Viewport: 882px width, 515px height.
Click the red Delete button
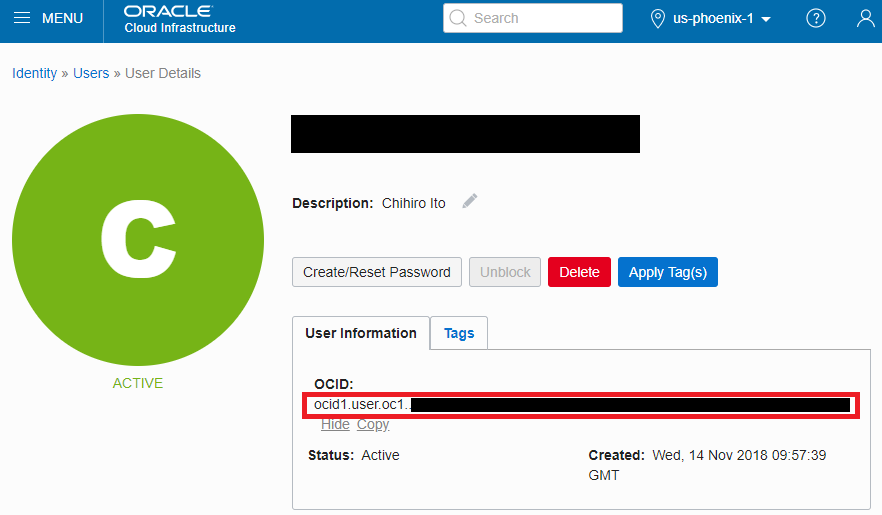579,272
